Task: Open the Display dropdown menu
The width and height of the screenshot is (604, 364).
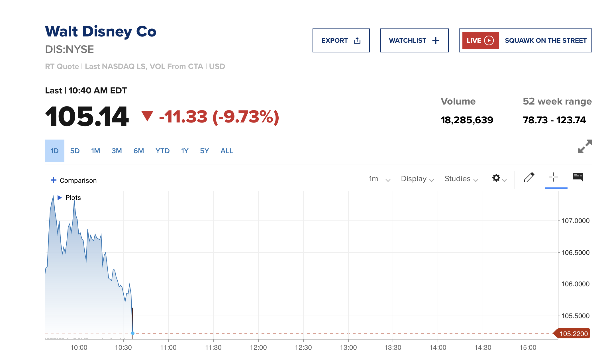Action: (417, 179)
